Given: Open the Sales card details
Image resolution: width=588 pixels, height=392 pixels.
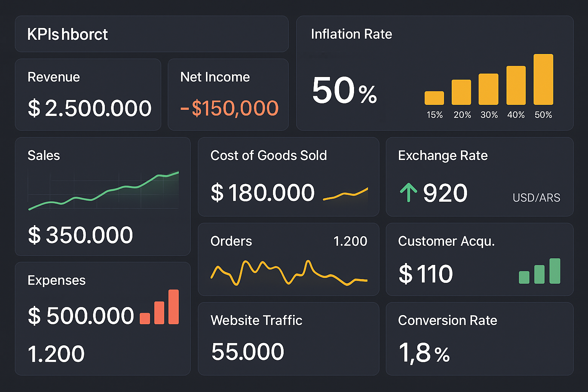Looking at the screenshot, I should pos(103,196).
